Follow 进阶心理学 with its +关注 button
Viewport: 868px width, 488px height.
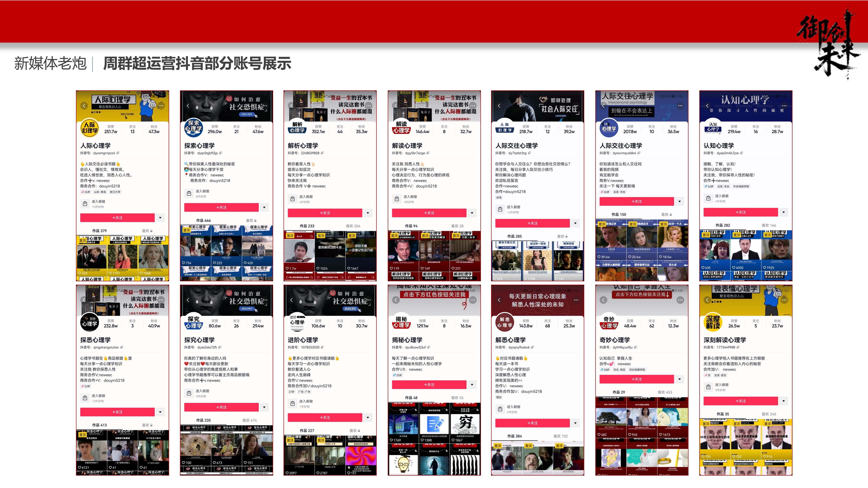[x=325, y=417]
